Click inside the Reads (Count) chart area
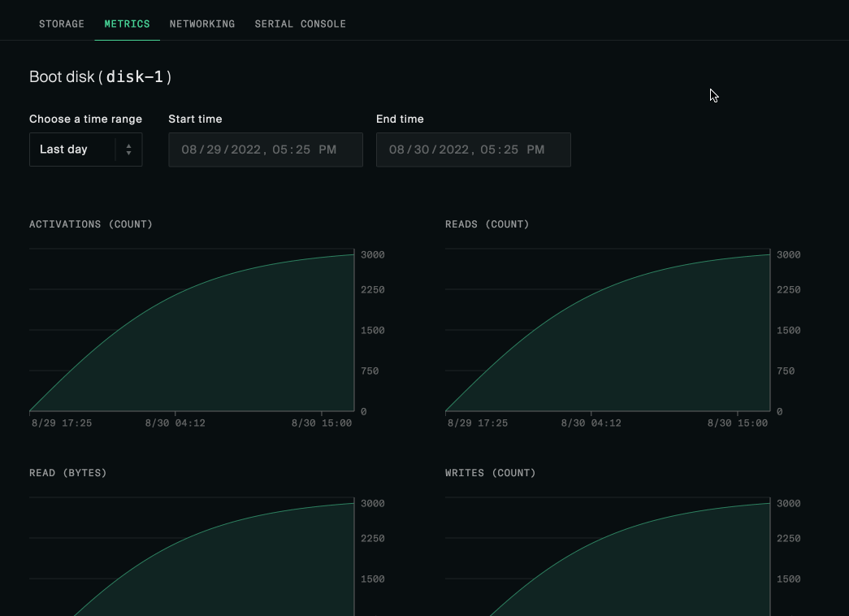The width and height of the screenshot is (849, 616). click(608, 330)
